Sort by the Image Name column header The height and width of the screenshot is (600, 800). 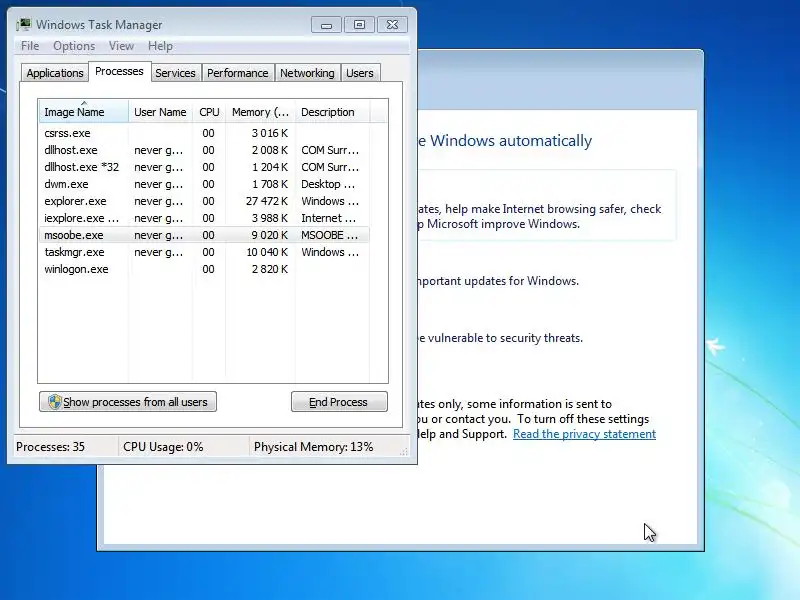[84, 112]
